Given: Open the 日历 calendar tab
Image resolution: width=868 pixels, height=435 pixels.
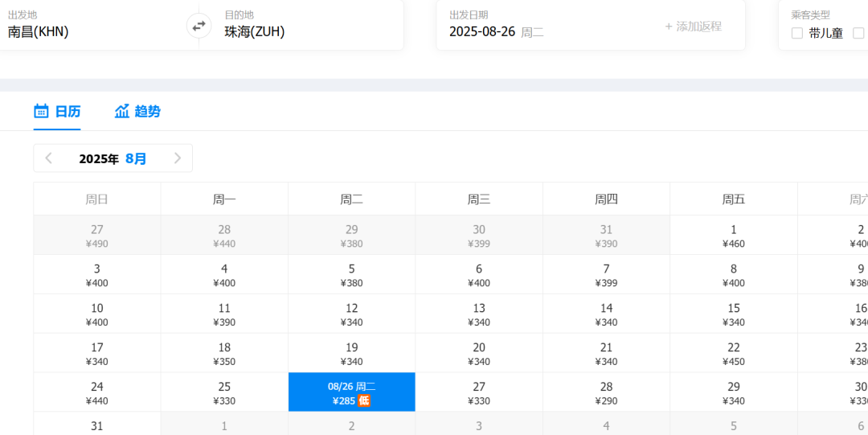Looking at the screenshot, I should 57,112.
